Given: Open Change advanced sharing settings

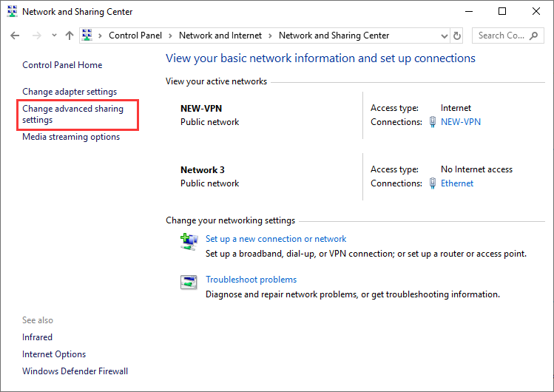Looking at the screenshot, I should (72, 114).
